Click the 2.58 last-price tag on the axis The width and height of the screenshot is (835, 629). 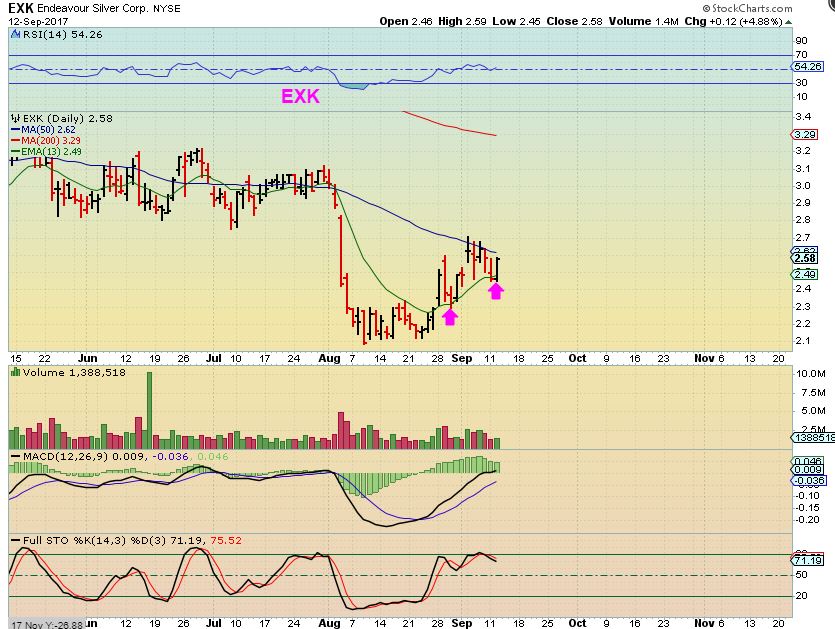coord(805,258)
